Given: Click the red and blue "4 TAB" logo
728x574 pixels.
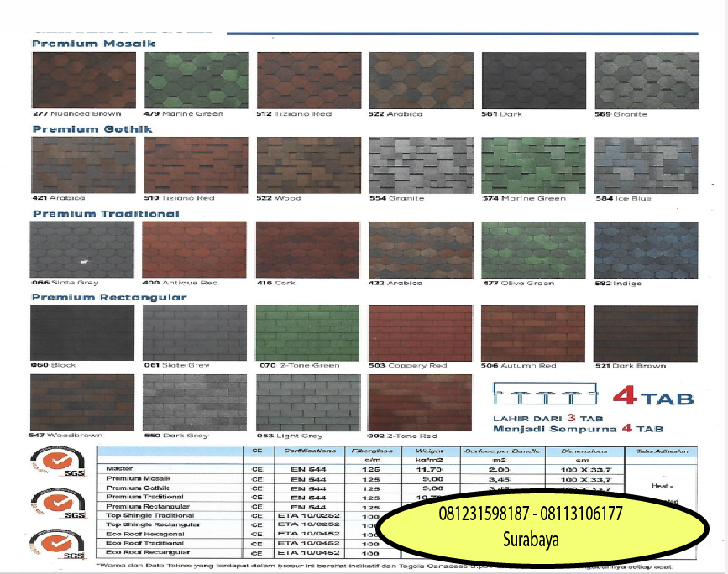Looking at the screenshot, I should pos(653,397).
